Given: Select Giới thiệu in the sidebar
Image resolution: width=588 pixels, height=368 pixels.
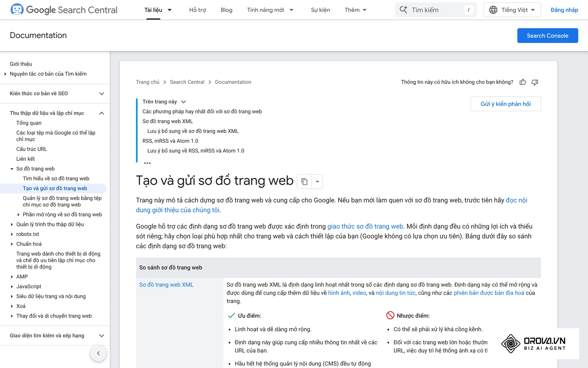Looking at the screenshot, I should coord(21,64).
